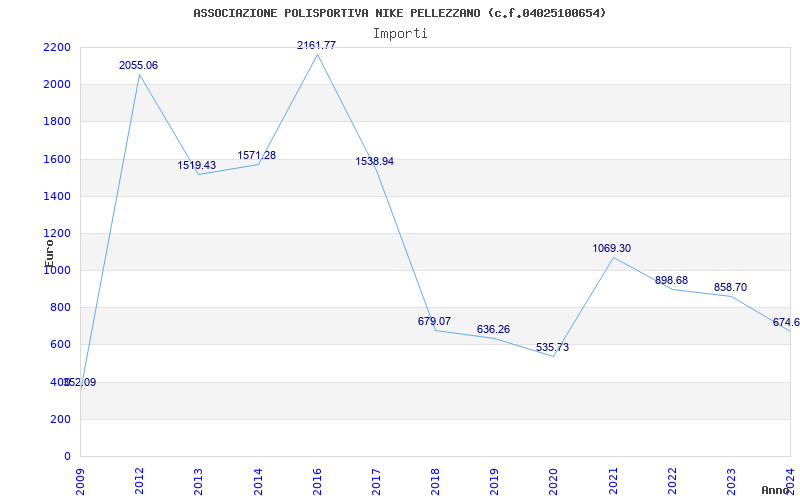Image resolution: width=800 pixels, height=500 pixels.
Task: Click the x-axis year label 2023
Action: tap(732, 482)
